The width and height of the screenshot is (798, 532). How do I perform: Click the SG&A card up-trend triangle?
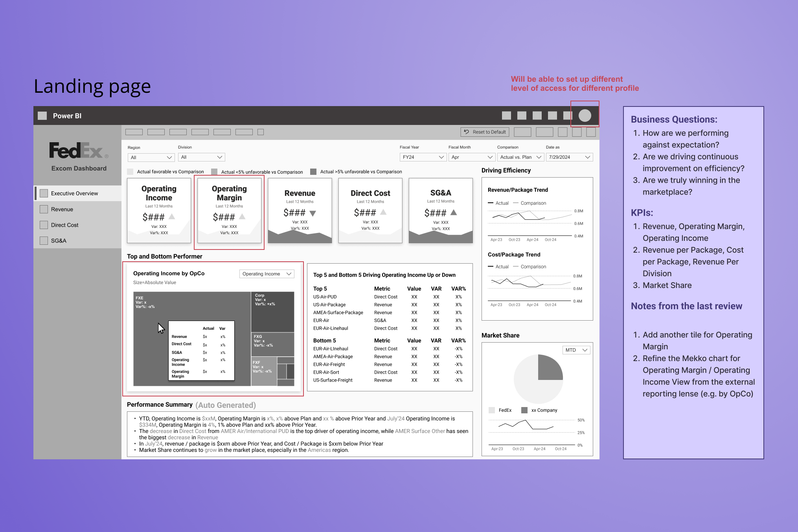click(454, 212)
